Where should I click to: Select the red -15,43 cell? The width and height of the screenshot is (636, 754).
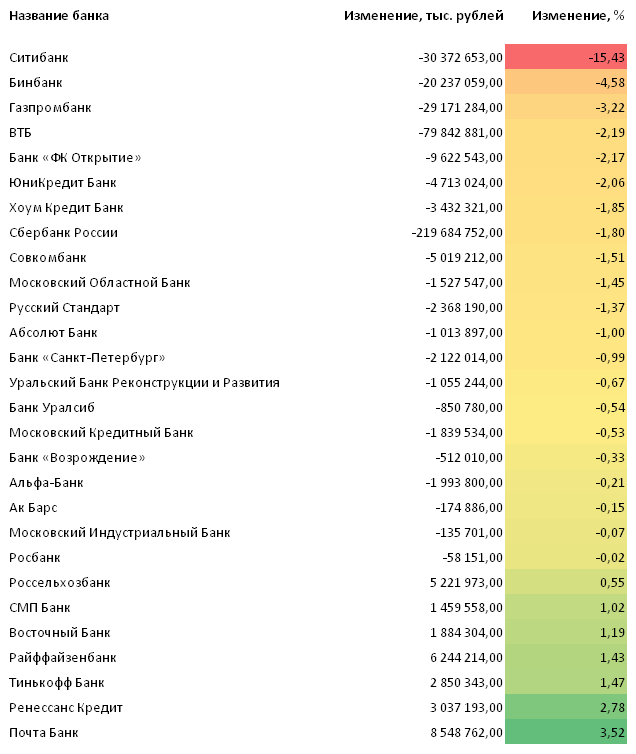click(x=566, y=57)
